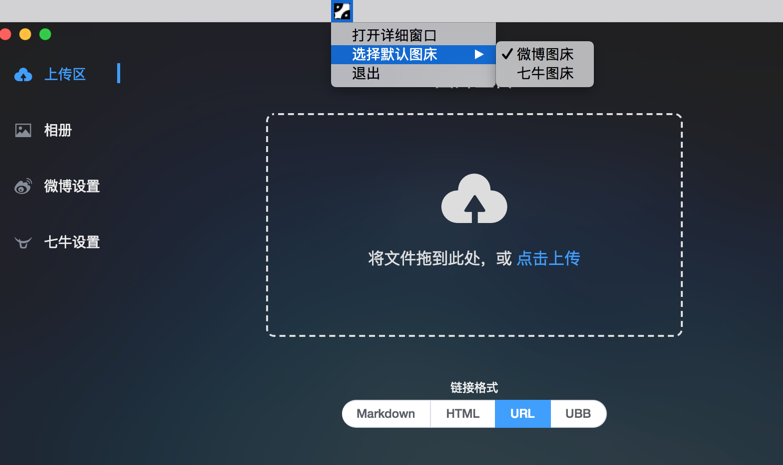This screenshot has height=465, width=783.
Task: Choose 退出 from tray menu
Action: click(x=413, y=73)
